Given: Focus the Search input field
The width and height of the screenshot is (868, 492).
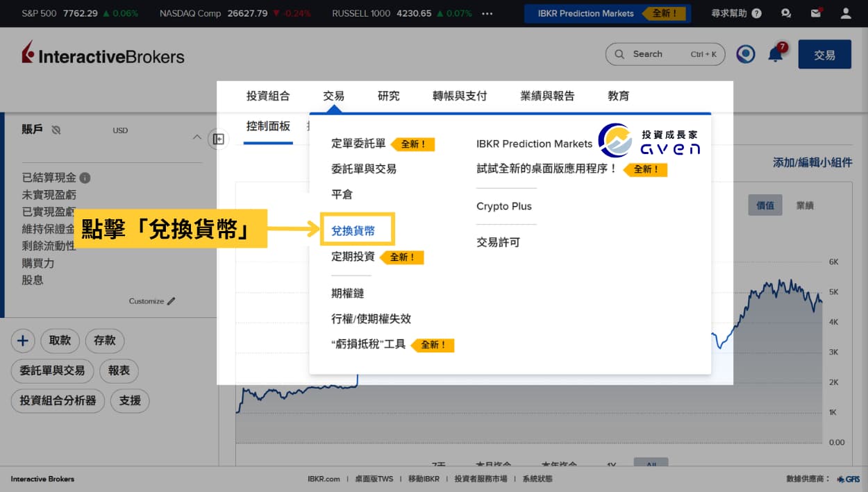Looking at the screenshot, I should tap(665, 54).
